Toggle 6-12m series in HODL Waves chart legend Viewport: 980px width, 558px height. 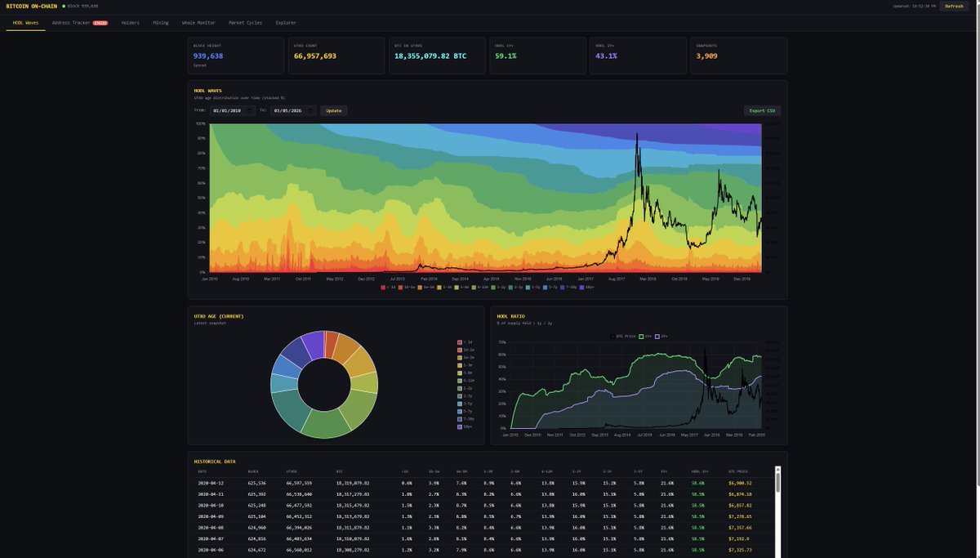click(x=481, y=287)
